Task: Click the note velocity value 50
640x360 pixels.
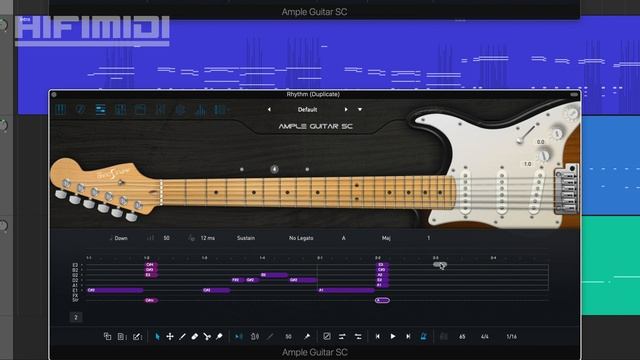Action: tap(167, 238)
